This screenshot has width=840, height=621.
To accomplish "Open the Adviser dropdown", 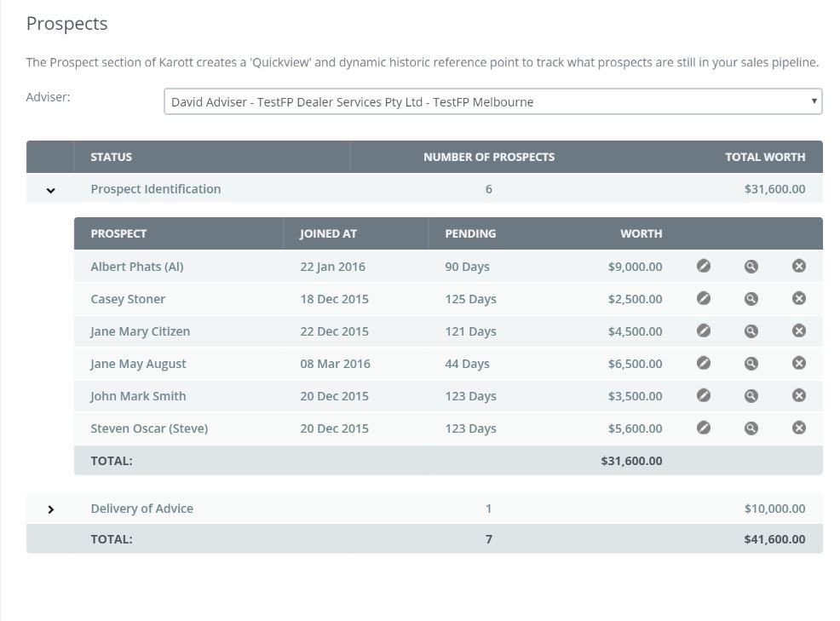I will click(x=492, y=101).
